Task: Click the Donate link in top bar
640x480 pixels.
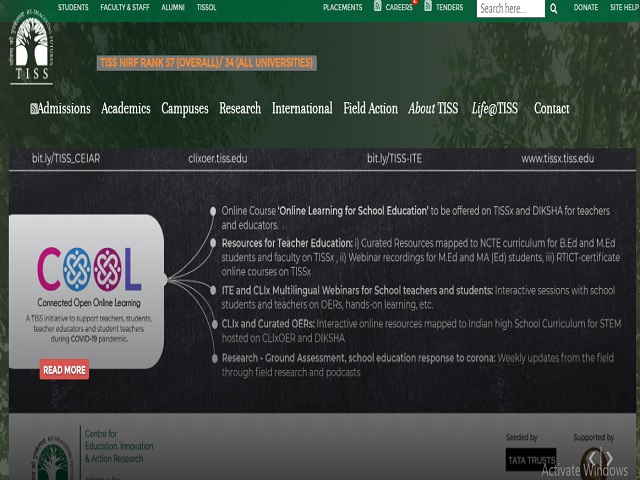Action: pyautogui.click(x=586, y=7)
